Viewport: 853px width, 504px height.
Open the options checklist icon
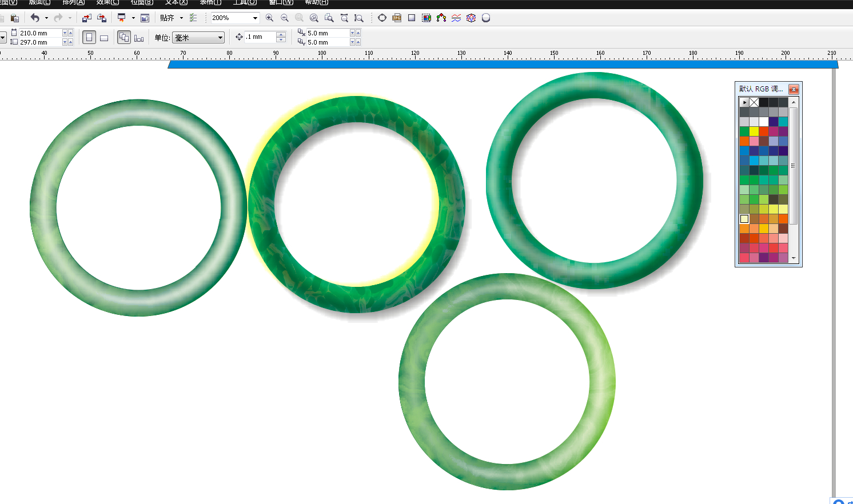click(193, 18)
